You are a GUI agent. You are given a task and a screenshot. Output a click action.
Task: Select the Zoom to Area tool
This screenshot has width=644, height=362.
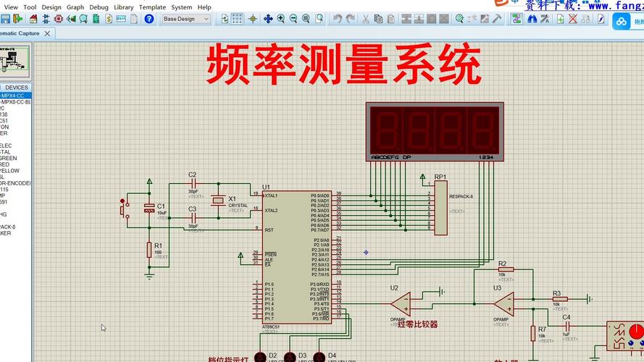click(319, 19)
